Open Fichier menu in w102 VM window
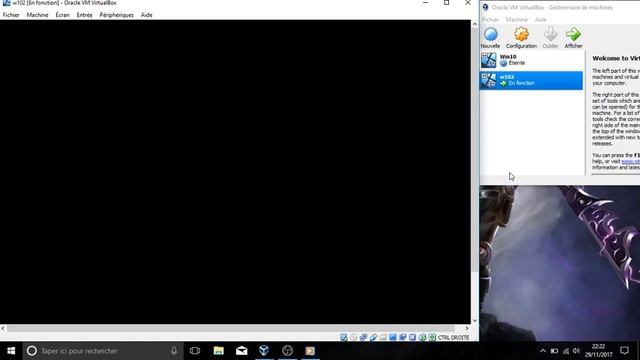 pos(11,15)
